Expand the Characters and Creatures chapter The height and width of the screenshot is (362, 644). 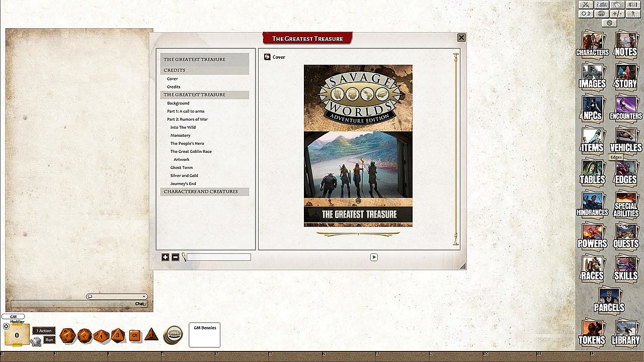point(205,192)
